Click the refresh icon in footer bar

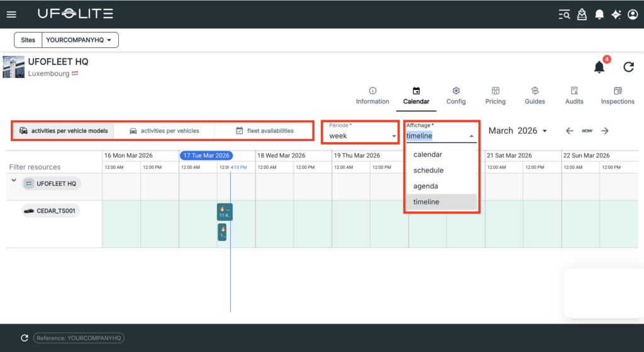coord(25,338)
